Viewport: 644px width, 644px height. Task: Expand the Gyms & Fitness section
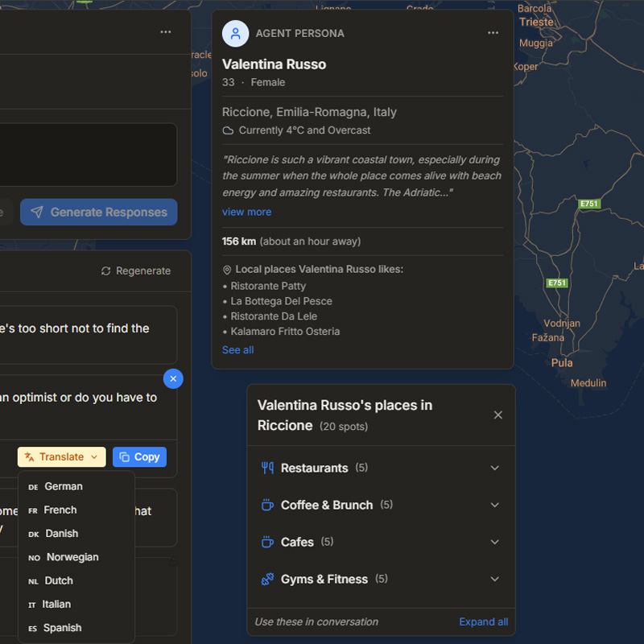tap(495, 579)
